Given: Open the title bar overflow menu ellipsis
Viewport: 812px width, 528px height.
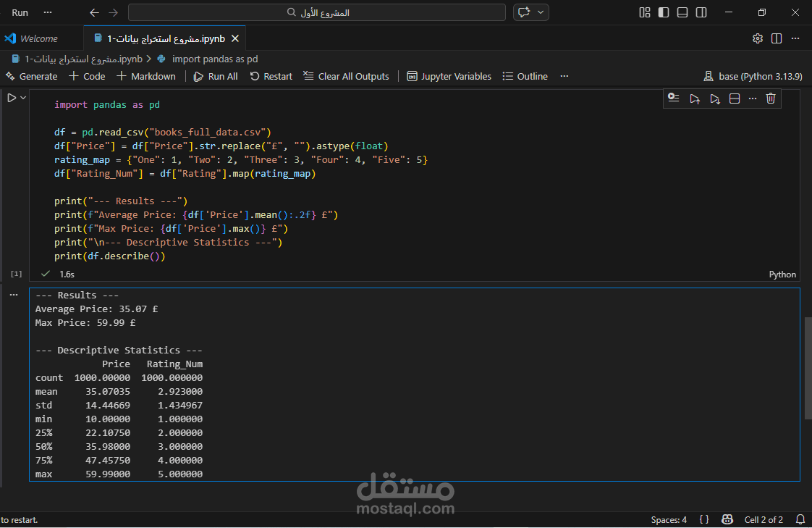Looking at the screenshot, I should click(x=48, y=12).
